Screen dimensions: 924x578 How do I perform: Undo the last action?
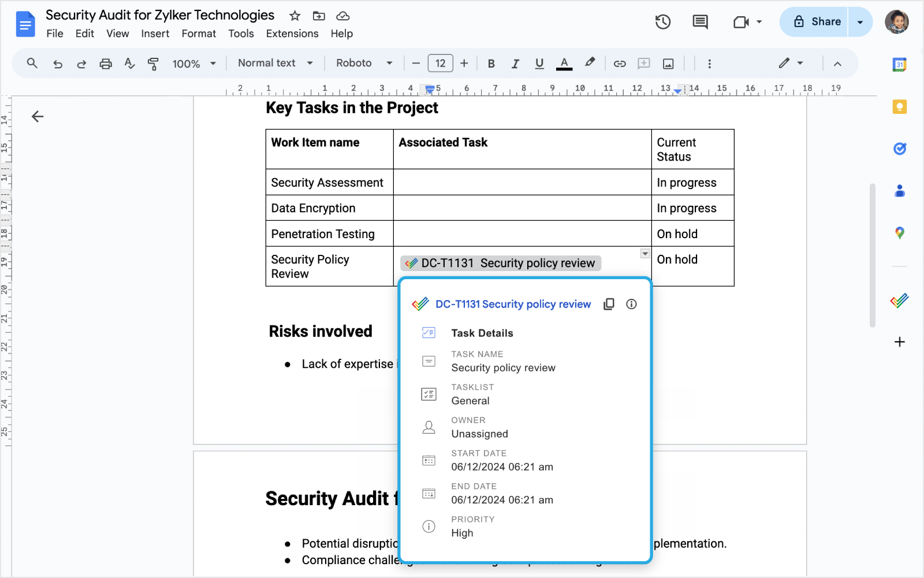(x=58, y=64)
